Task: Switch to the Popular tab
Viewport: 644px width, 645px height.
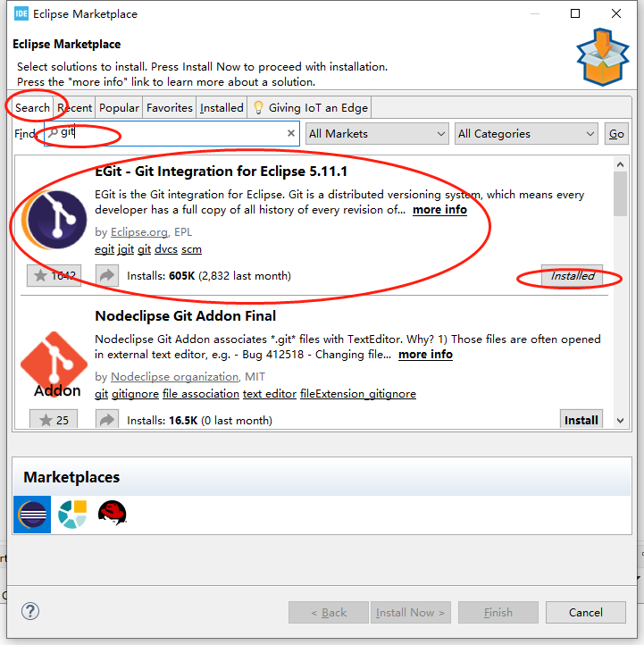Action: click(119, 108)
